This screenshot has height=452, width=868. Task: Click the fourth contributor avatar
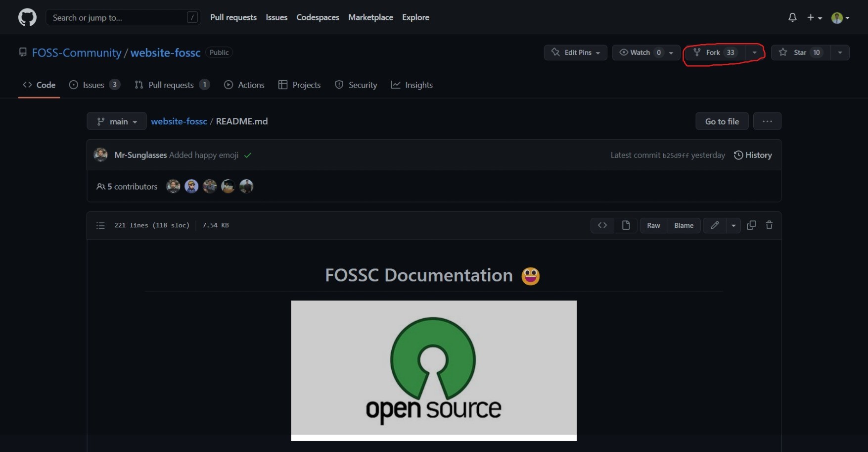pyautogui.click(x=228, y=186)
